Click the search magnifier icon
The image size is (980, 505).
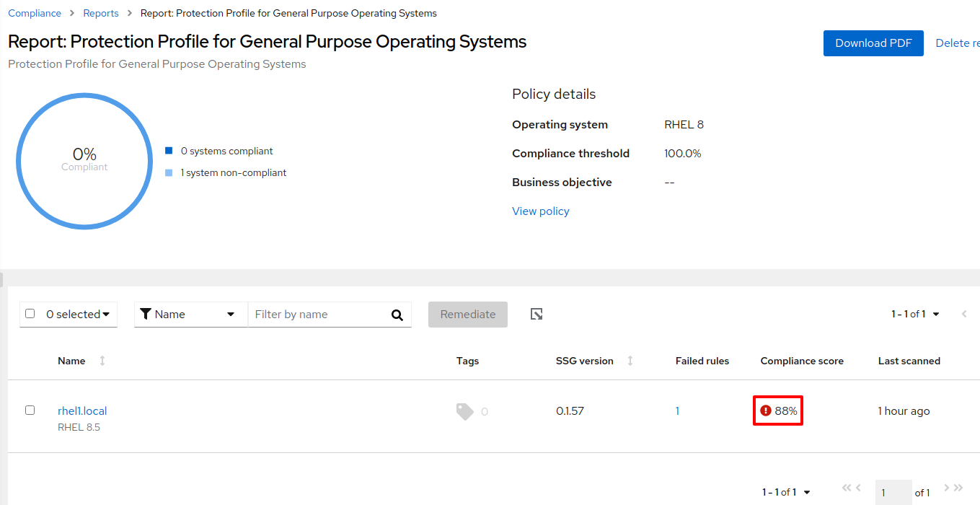397,315
